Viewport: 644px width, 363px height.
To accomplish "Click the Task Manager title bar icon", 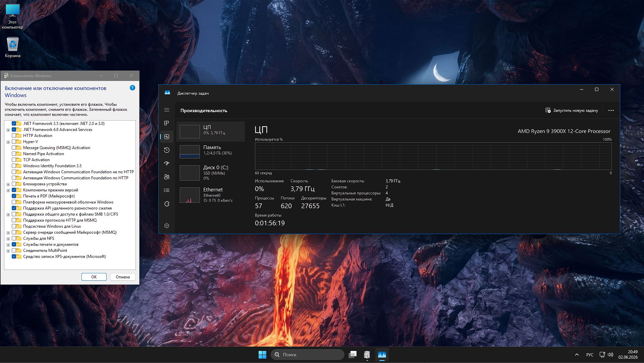I will (167, 93).
